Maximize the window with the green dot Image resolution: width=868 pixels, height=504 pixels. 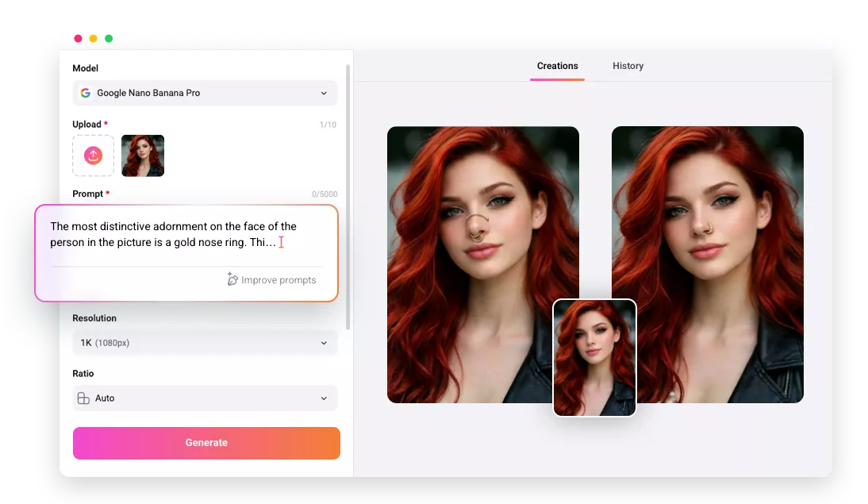coord(109,38)
